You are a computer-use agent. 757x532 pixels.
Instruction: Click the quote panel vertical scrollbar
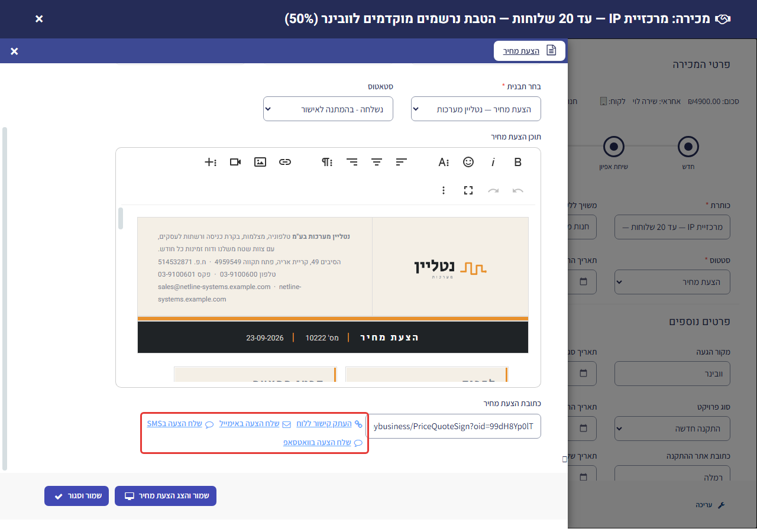coord(5,299)
